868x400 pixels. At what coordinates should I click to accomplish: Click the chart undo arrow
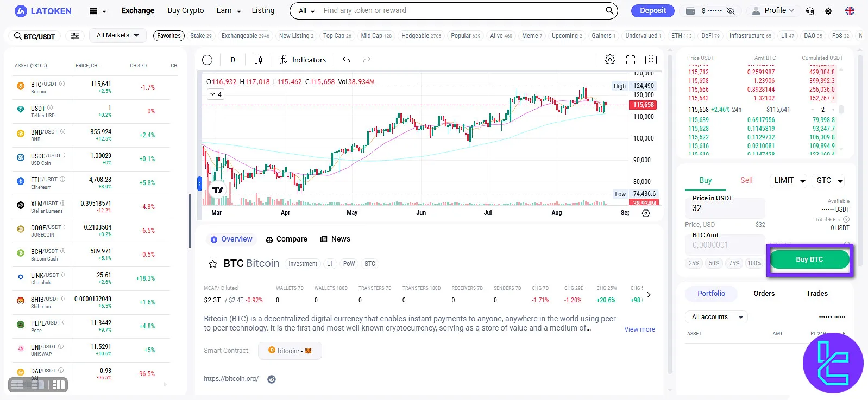coord(346,60)
